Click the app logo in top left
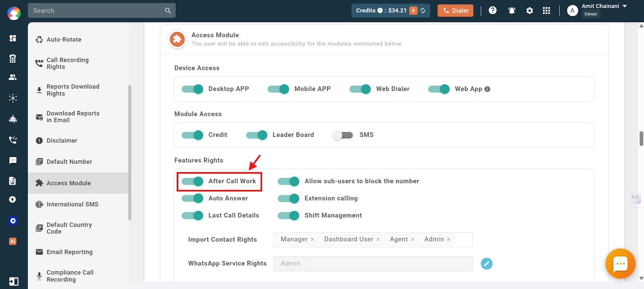 click(14, 13)
